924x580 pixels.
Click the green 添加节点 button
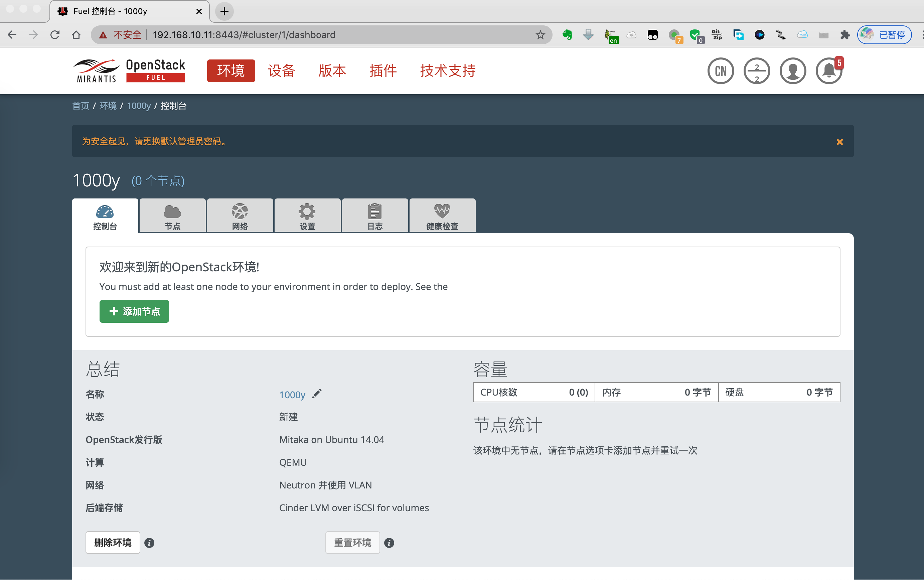coord(134,311)
